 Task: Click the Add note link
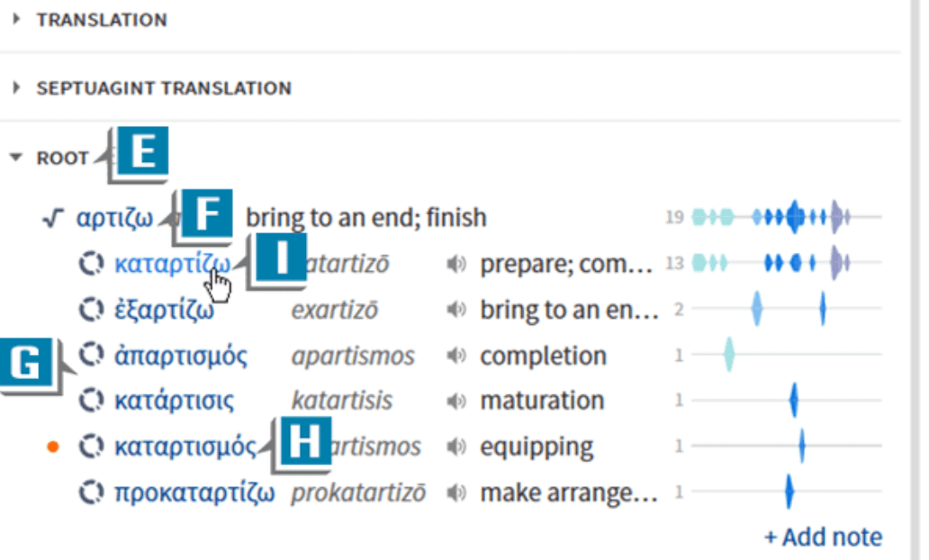coord(824,537)
